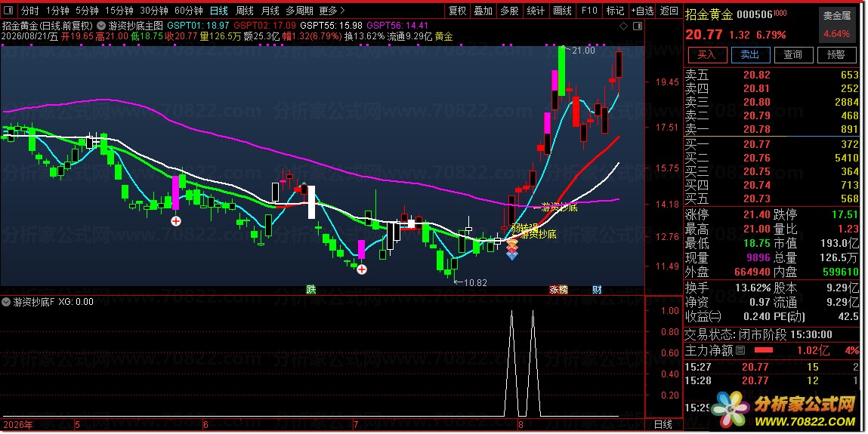
Task: Click the 涨榜 event marker
Action: click(558, 290)
